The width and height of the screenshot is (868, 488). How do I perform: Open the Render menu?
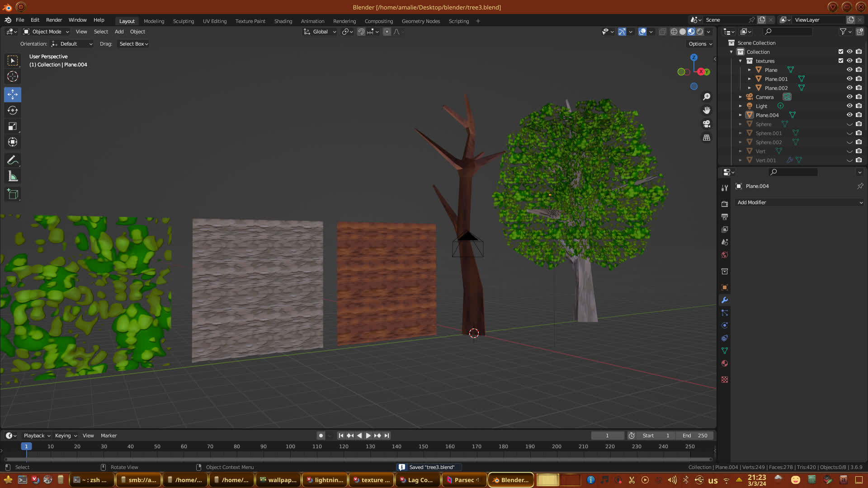click(x=54, y=20)
